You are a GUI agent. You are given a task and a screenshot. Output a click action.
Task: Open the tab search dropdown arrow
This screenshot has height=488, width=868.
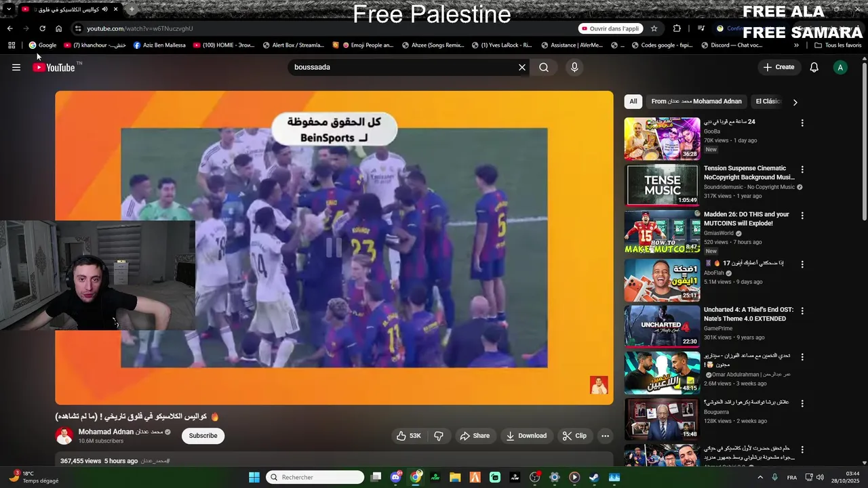pos(9,9)
